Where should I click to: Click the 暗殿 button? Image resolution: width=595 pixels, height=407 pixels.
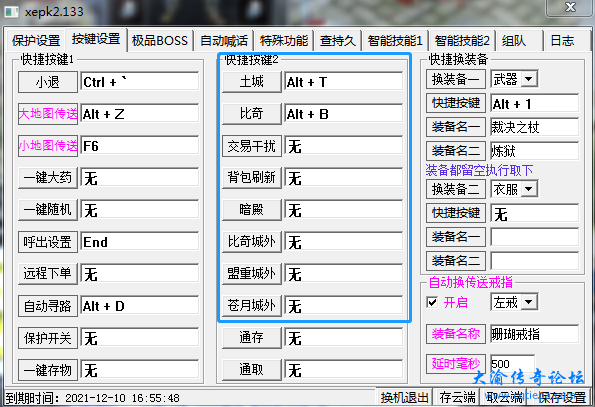[252, 209]
